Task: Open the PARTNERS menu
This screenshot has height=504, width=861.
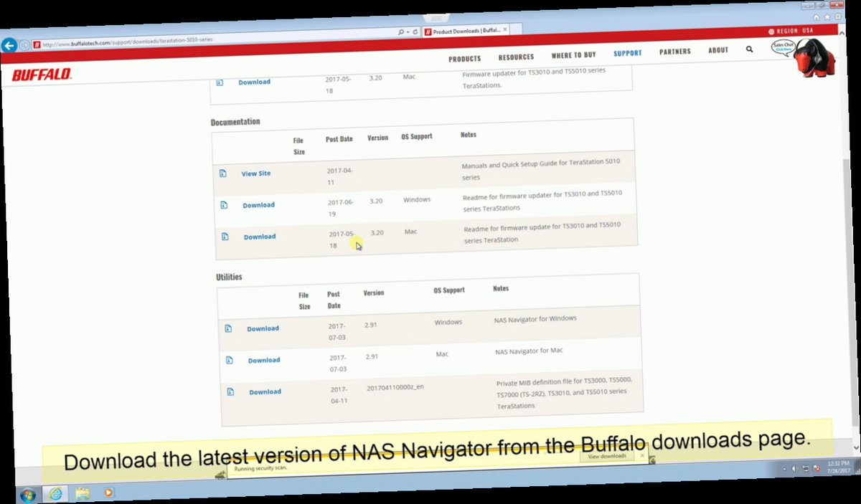Action: (x=675, y=52)
